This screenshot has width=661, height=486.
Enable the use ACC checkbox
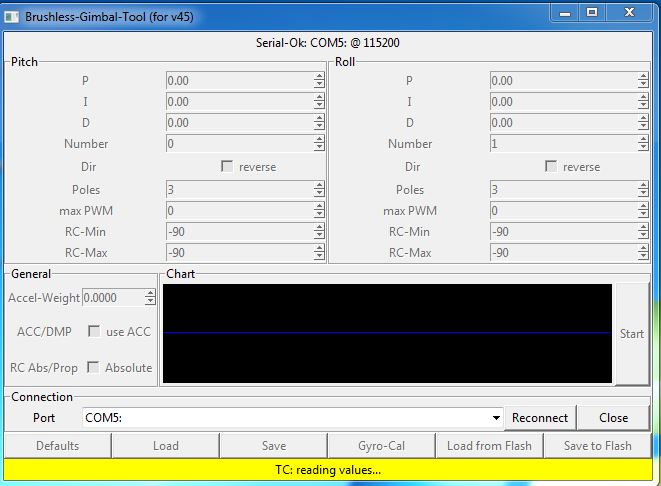(x=94, y=331)
